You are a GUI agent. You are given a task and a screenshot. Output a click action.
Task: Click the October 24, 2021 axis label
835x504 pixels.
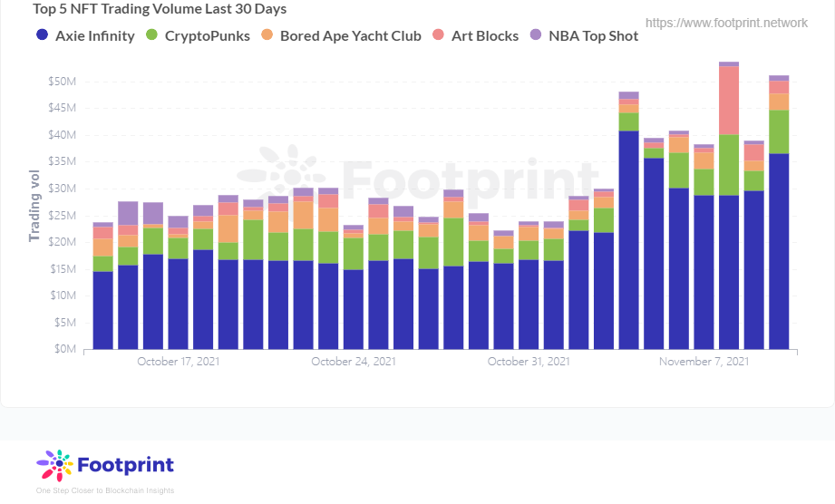coord(354,362)
